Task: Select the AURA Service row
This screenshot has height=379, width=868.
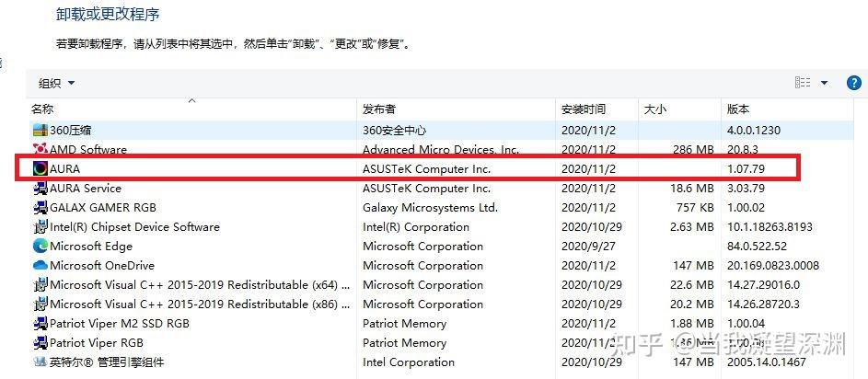Action: [86, 189]
